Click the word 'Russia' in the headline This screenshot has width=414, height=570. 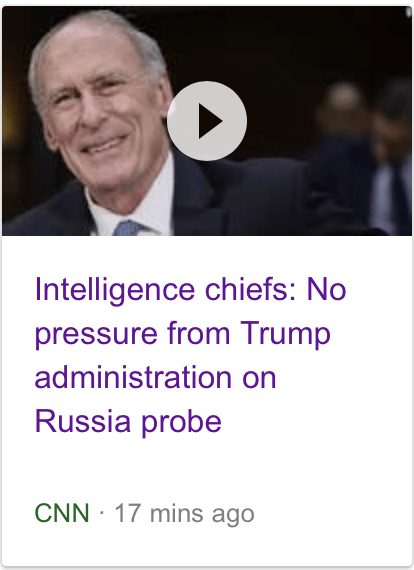point(83,421)
